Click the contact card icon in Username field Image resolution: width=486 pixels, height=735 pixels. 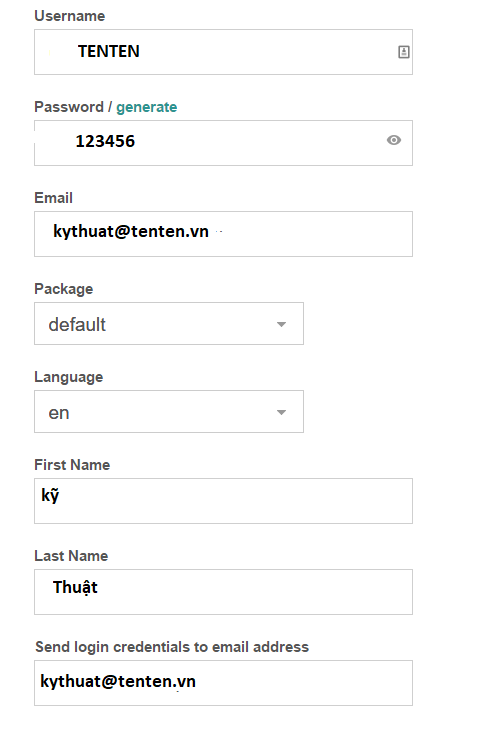(404, 52)
